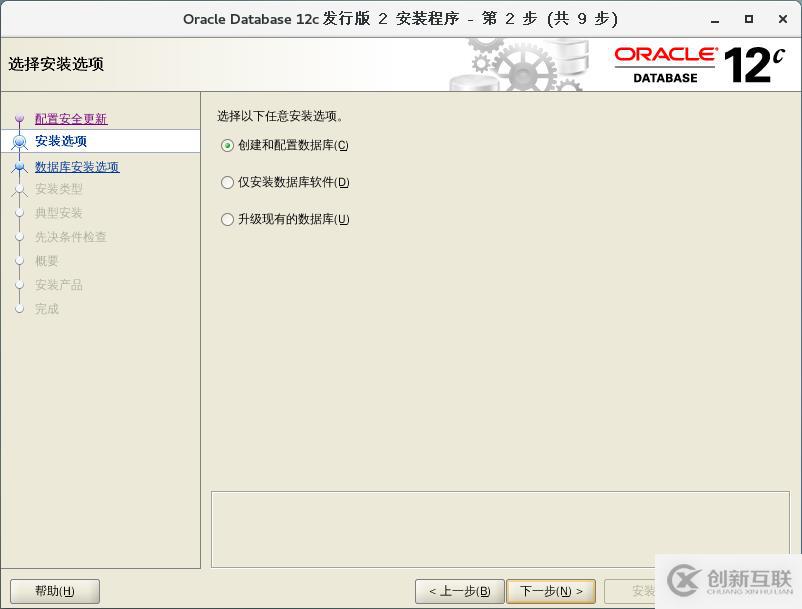Open the 数据库安装选项 step link

pos(77,167)
